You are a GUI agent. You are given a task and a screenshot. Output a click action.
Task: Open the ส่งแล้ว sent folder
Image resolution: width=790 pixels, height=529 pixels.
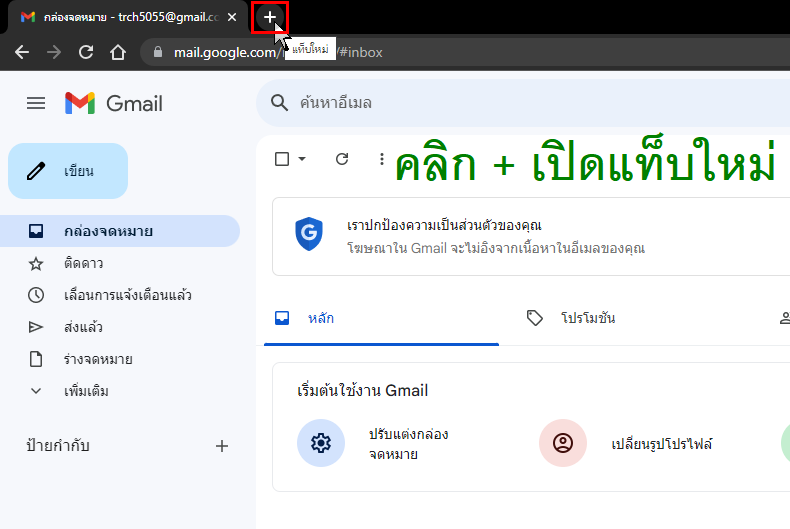tap(119, 327)
